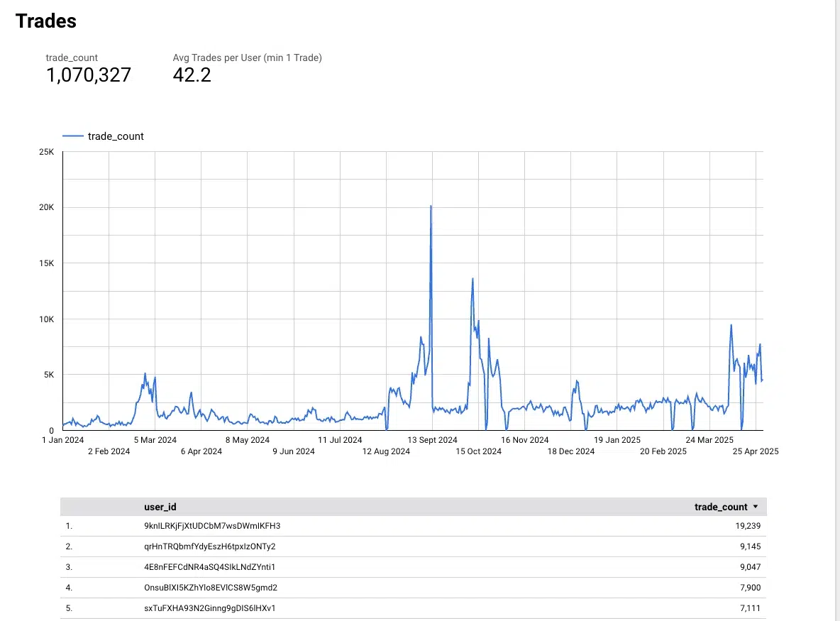Click the 42.2 average trades scorecard
840x621 pixels.
192,75
